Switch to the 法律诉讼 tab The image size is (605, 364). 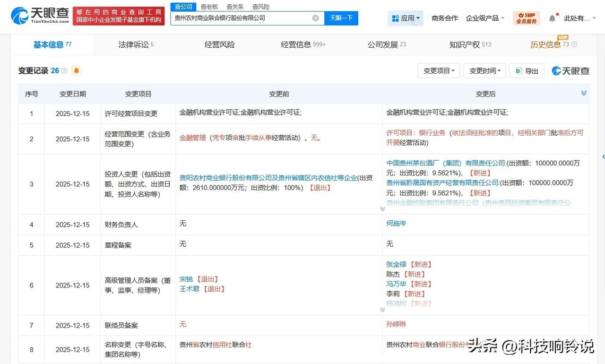(x=136, y=44)
